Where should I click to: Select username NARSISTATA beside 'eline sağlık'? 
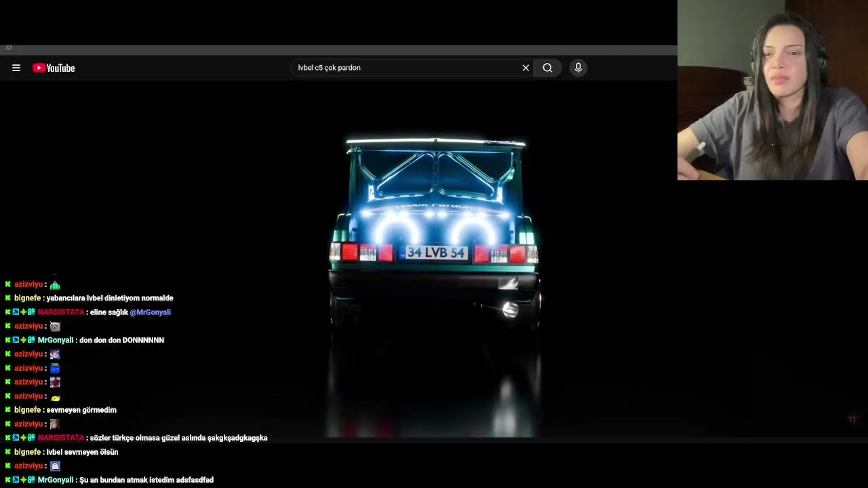click(x=61, y=312)
